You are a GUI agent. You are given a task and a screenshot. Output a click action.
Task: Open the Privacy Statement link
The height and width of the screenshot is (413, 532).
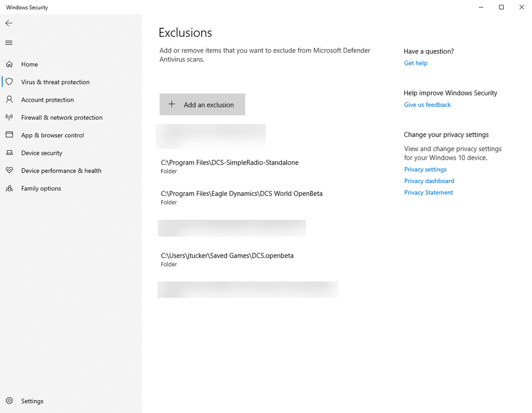(x=428, y=193)
